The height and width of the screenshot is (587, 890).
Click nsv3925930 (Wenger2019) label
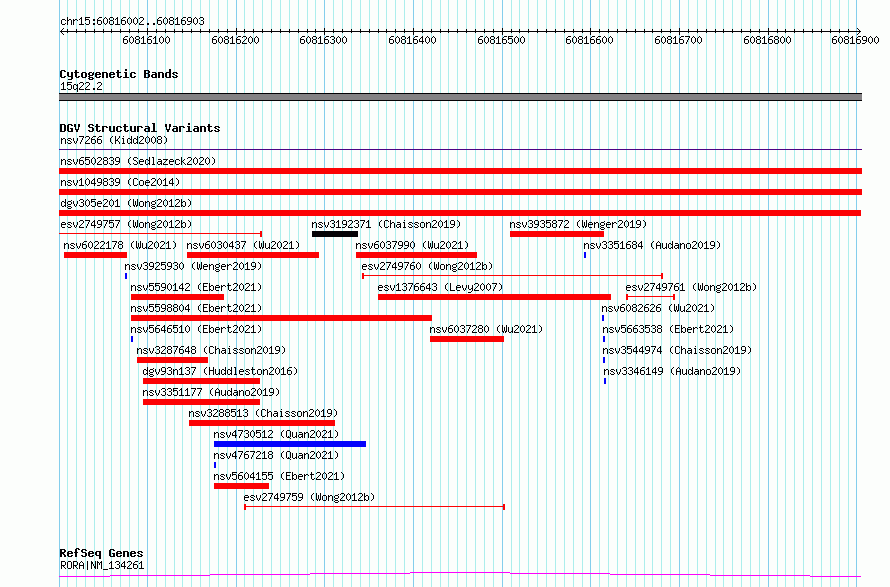click(193, 266)
